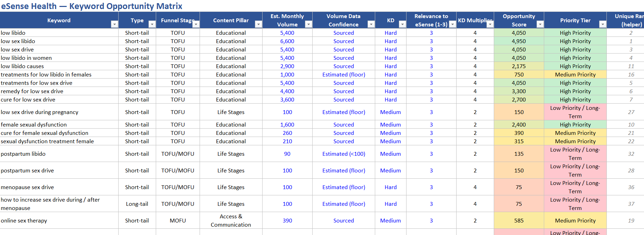Click the 2,400 opportunity score cell
This screenshot has height=235, width=644.
(x=519, y=124)
